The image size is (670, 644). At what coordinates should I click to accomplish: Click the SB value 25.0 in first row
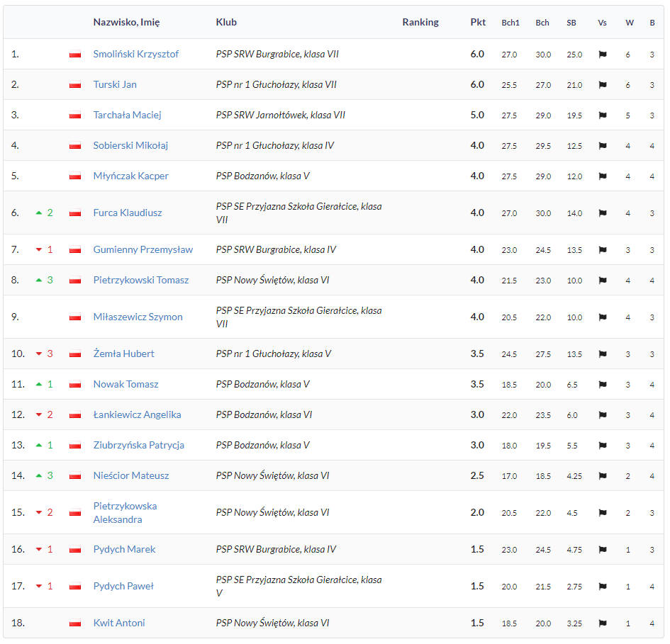click(574, 55)
